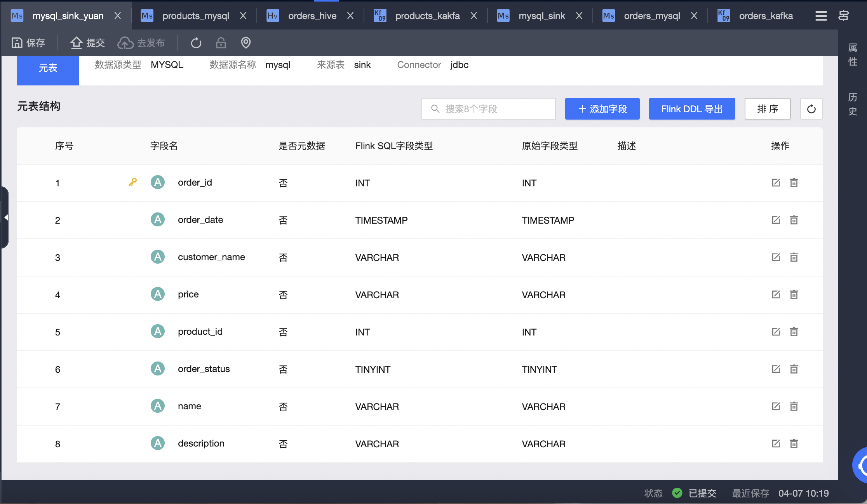The image size is (867, 504).
Task: Click the customer_name field name
Action: pos(211,257)
